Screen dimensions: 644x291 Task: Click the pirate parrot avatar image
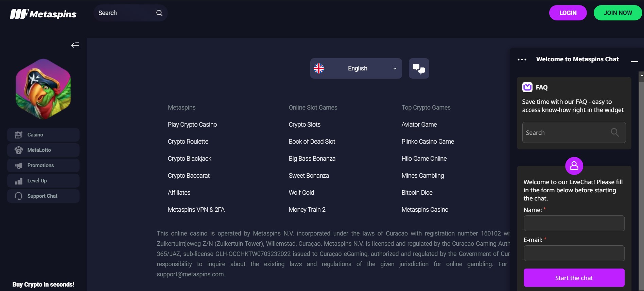pyautogui.click(x=43, y=89)
